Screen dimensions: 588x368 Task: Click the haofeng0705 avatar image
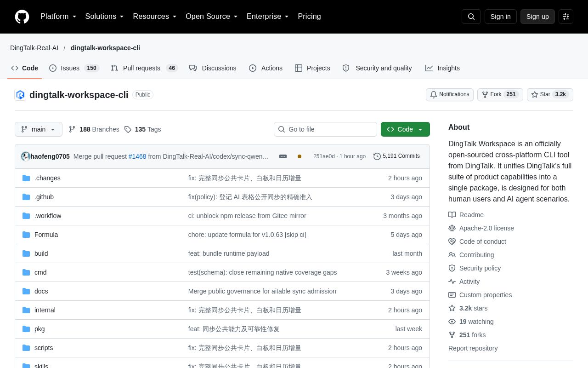coord(26,156)
